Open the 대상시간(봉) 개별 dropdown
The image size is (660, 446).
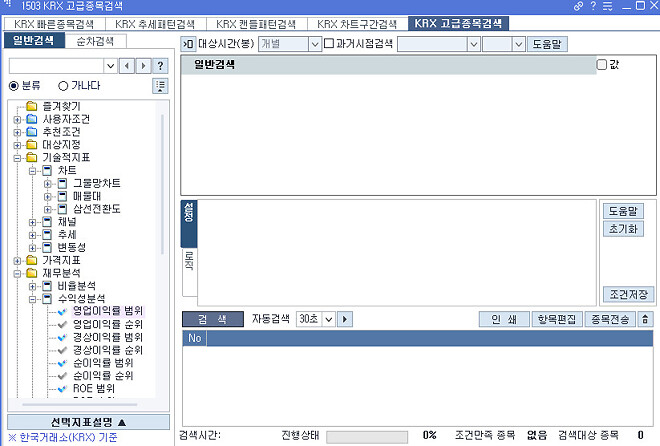pyautogui.click(x=315, y=44)
